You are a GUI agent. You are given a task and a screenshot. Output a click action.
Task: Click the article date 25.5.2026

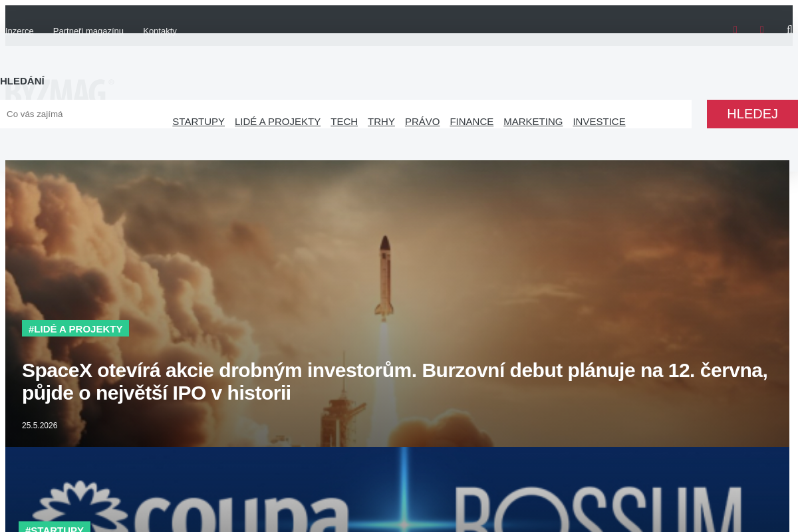(x=39, y=426)
